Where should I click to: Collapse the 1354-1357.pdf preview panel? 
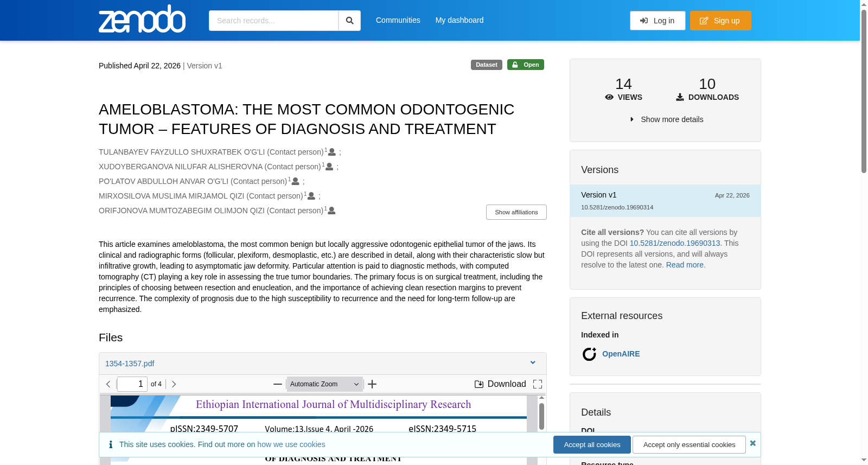533,363
